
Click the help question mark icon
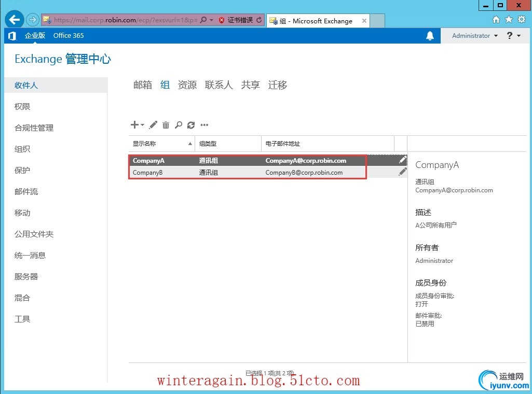pyautogui.click(x=509, y=36)
